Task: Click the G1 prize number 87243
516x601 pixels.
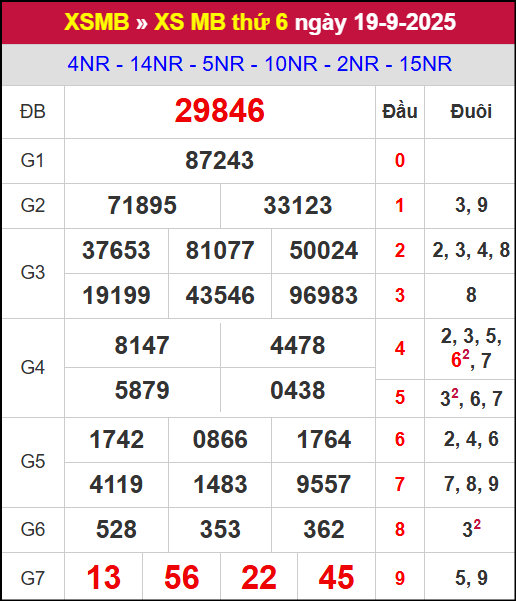Action: (220, 160)
